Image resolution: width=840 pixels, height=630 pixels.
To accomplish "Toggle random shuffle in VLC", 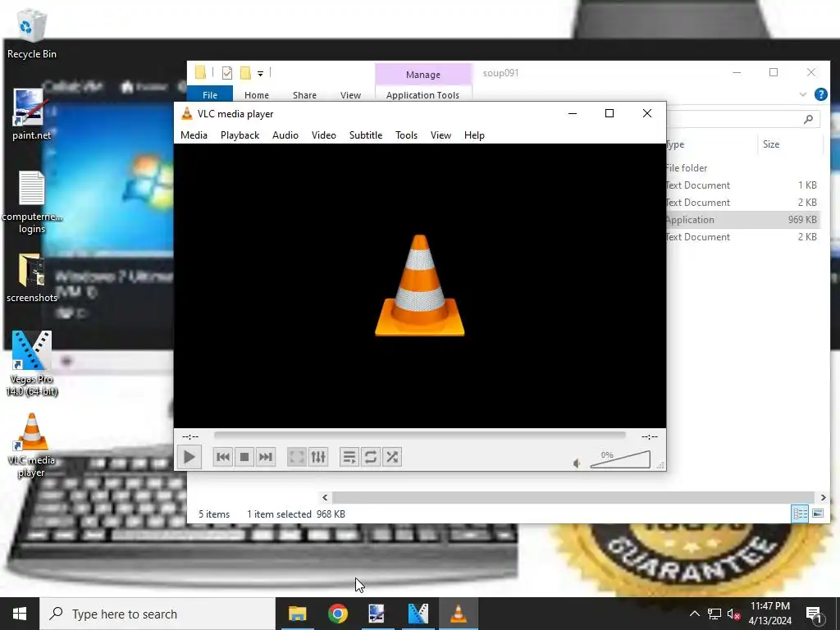I will [x=392, y=457].
